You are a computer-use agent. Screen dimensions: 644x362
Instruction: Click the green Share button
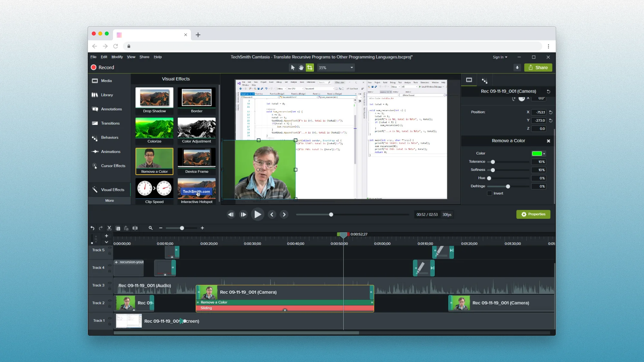[538, 68]
